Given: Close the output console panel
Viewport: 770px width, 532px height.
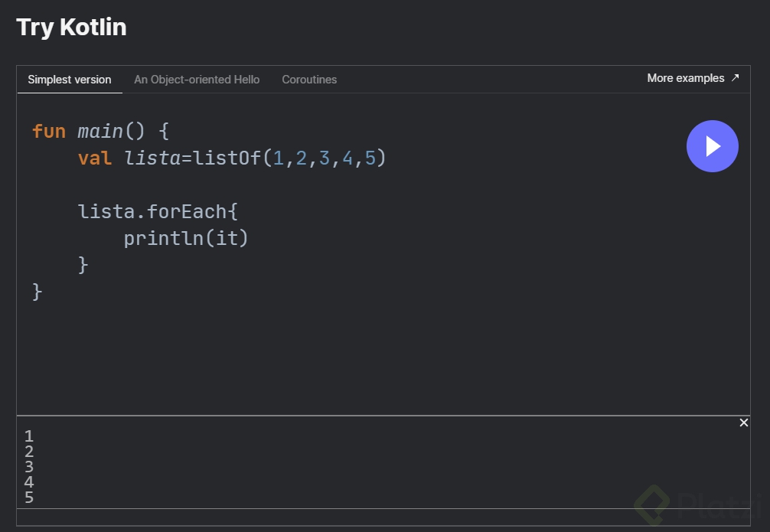Looking at the screenshot, I should pos(743,423).
